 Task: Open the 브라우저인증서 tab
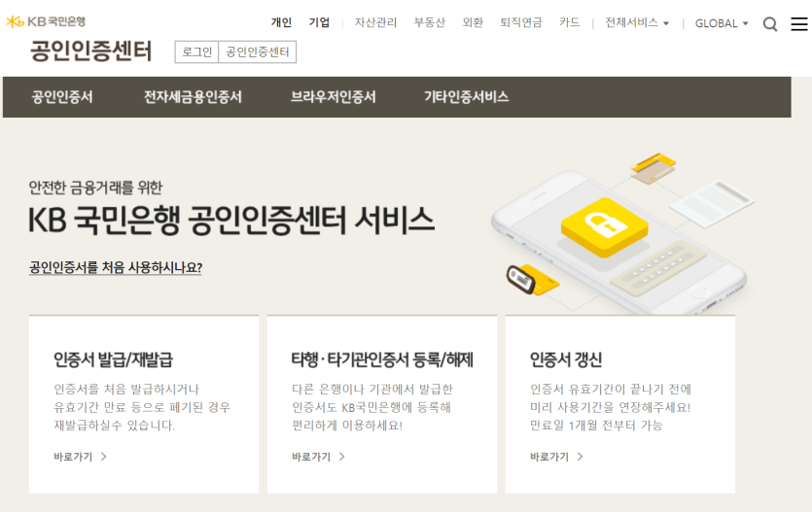[x=333, y=97]
